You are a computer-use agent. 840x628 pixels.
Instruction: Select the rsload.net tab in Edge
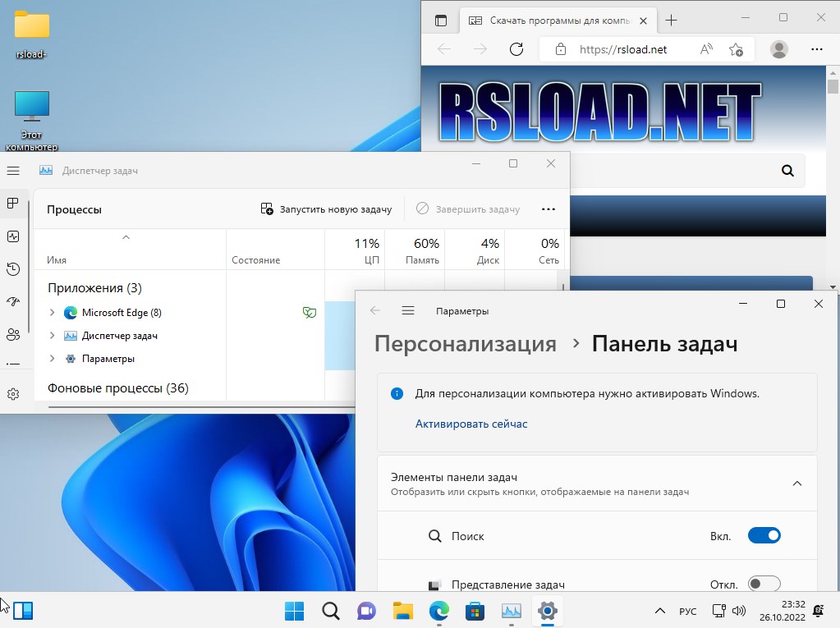point(558,21)
